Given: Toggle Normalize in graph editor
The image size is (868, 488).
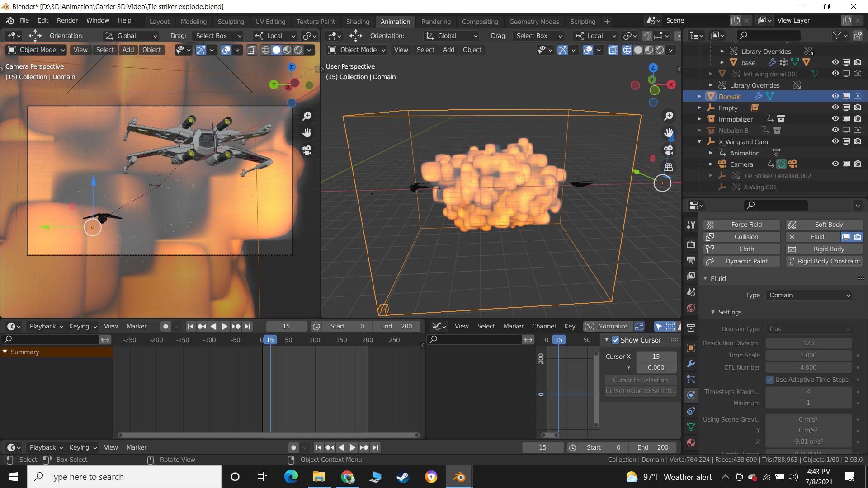Looking at the screenshot, I should tap(608, 326).
